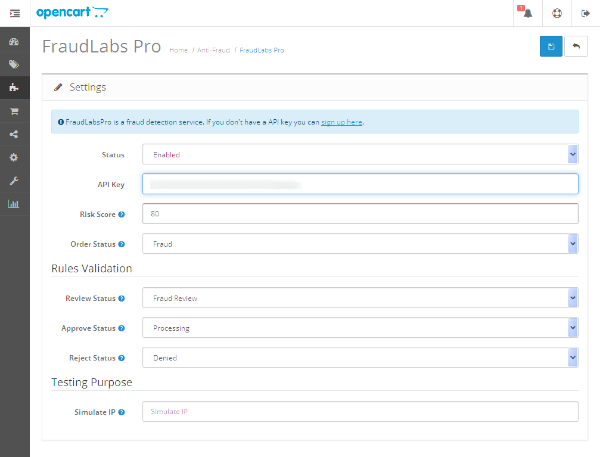This screenshot has height=457, width=600.
Task: Click the Cancel back-arrow button
Action: [576, 46]
